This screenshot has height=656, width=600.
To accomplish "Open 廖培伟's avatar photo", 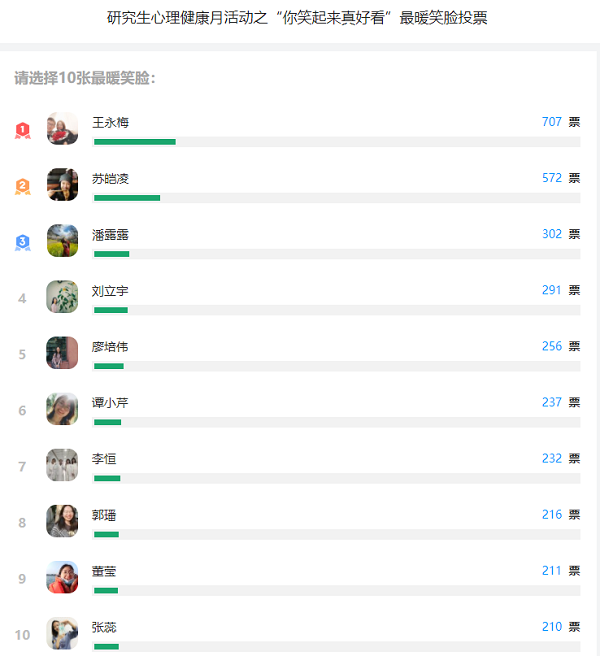I will pos(62,353).
